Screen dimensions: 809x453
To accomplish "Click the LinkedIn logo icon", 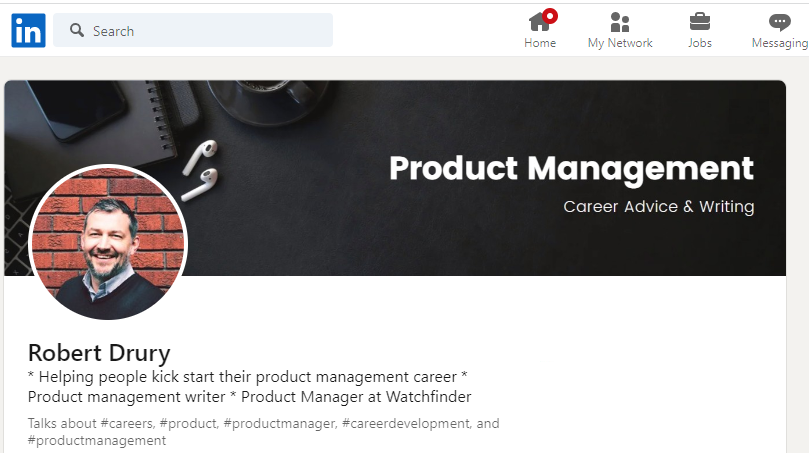I will click(28, 30).
